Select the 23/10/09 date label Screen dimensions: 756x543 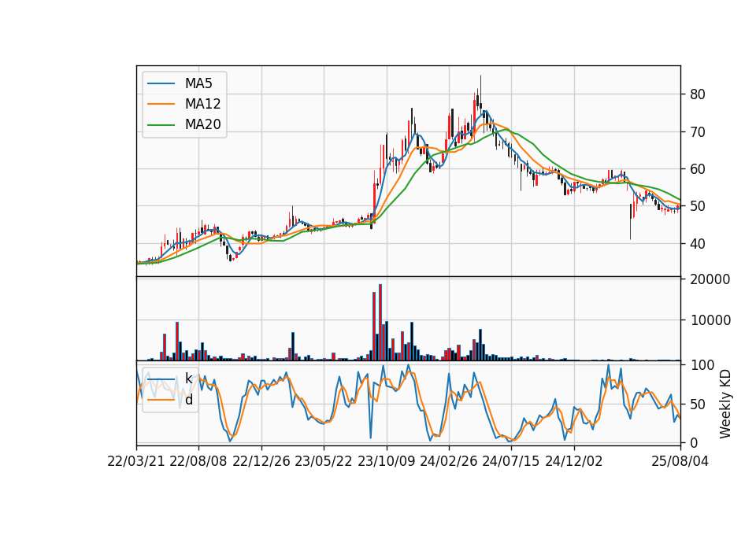click(386, 461)
